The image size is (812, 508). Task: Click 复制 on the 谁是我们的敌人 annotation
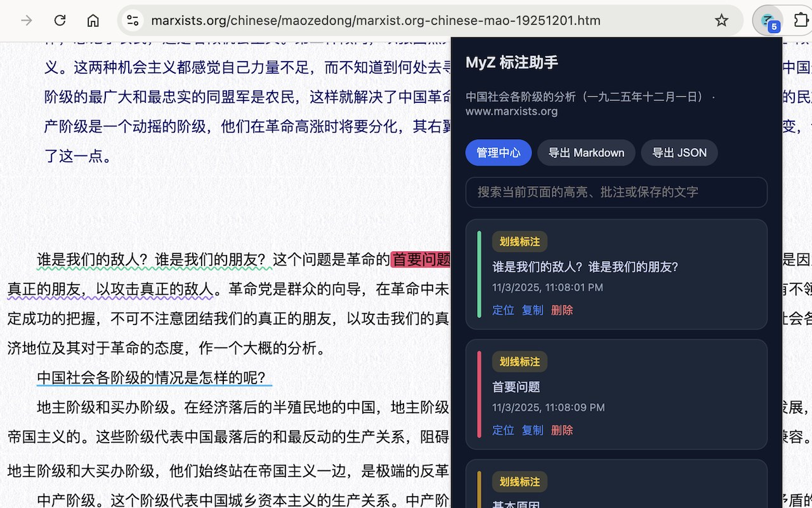(x=532, y=310)
